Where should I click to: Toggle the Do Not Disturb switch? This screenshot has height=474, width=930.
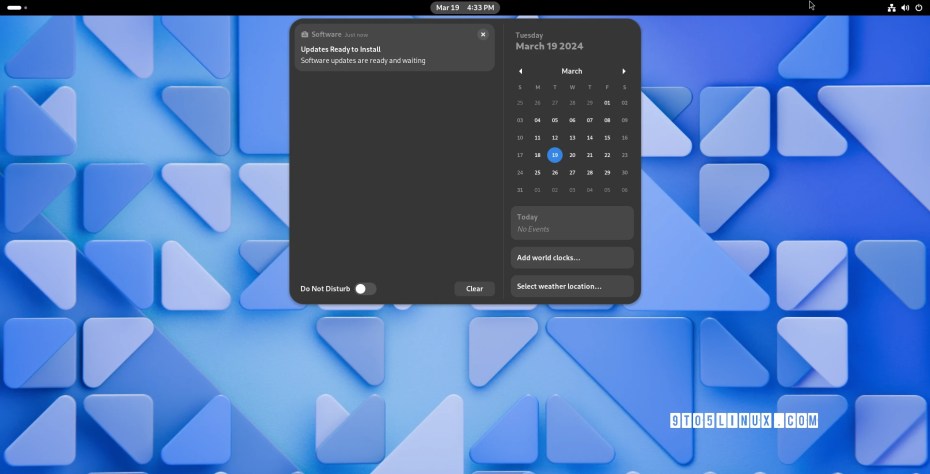click(365, 289)
